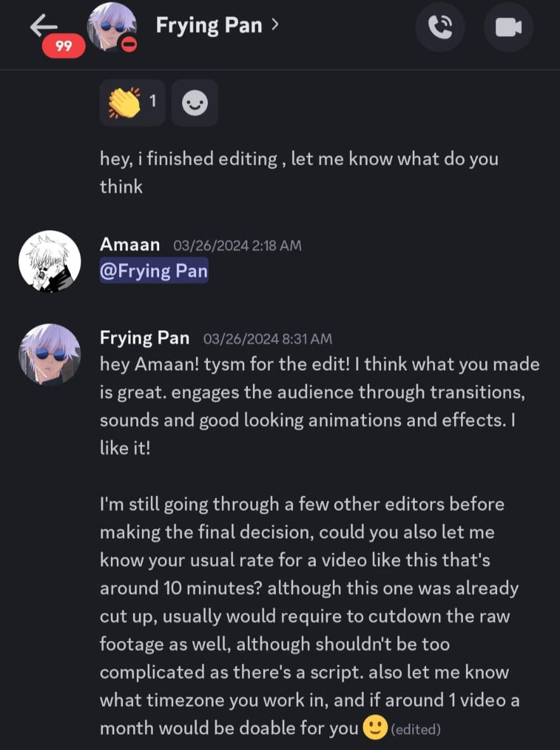Expand profile via chevron beside Frying Pan
Viewport: 560px width, 750px height.
click(x=275, y=25)
